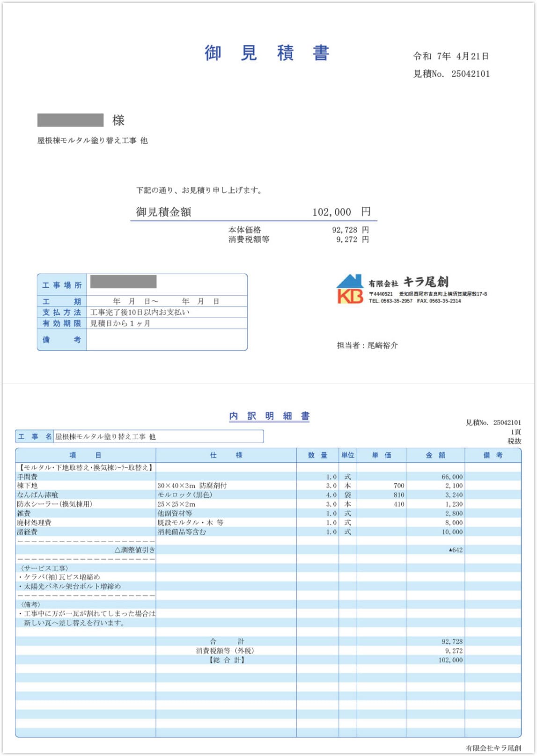Click the 工事場所 label cell
Screen dimensions: 537x756
62,285
